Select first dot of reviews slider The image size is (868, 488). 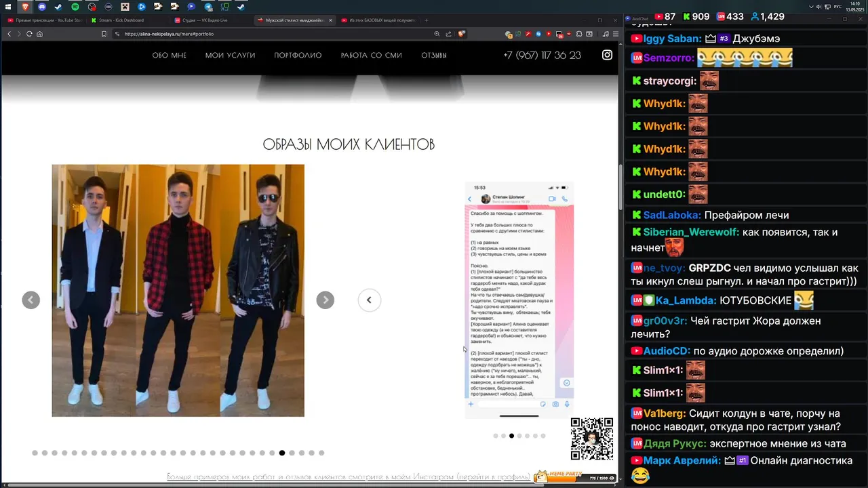click(x=496, y=436)
